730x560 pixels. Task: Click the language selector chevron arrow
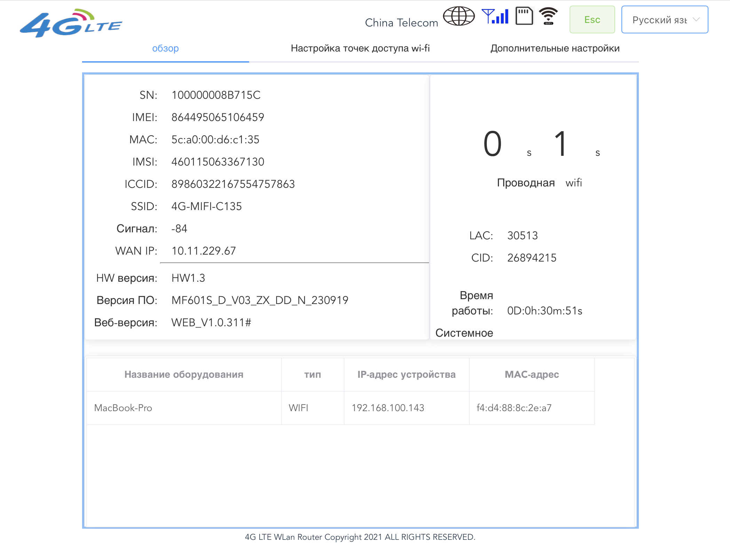[696, 19]
